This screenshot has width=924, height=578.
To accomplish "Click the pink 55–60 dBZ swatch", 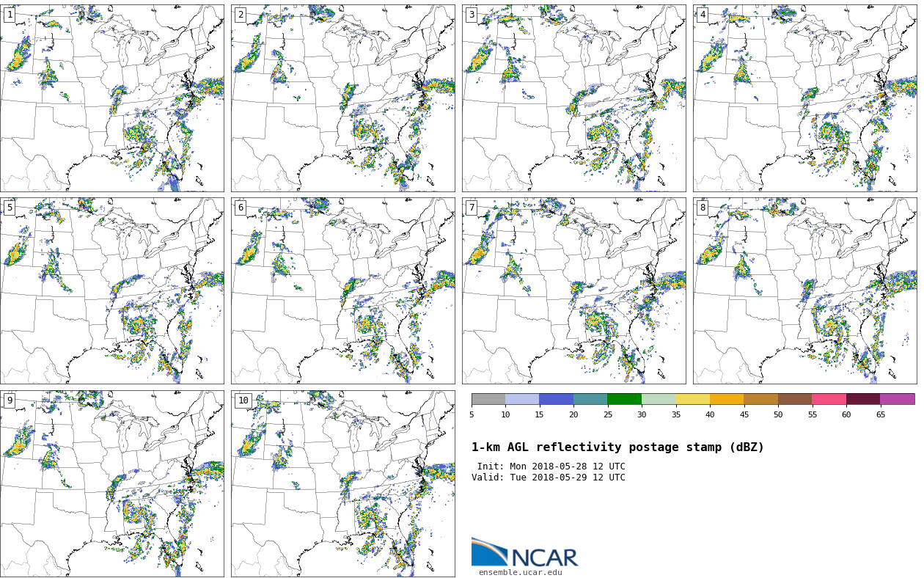I will tap(829, 399).
